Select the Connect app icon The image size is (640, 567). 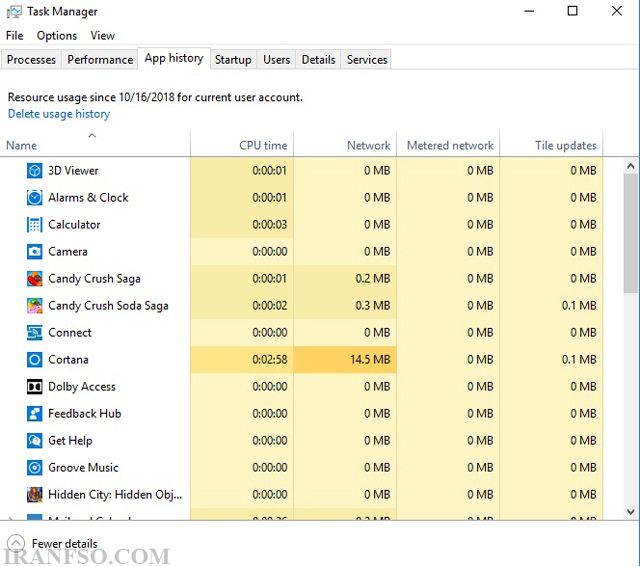coord(34,333)
